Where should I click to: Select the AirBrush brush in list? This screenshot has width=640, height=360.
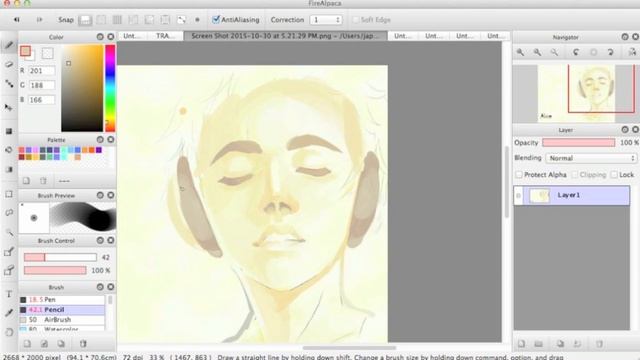pos(62,320)
